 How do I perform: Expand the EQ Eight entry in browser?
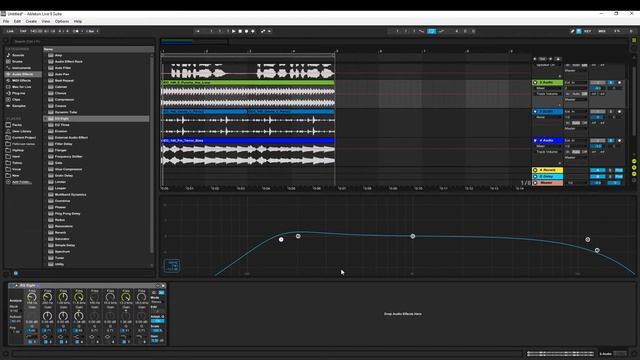coord(46,118)
